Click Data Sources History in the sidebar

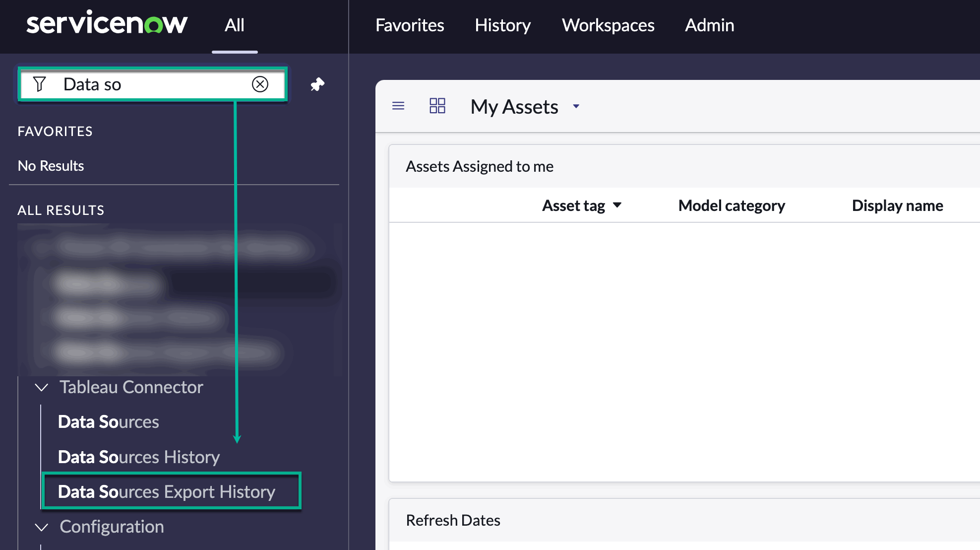[139, 457]
